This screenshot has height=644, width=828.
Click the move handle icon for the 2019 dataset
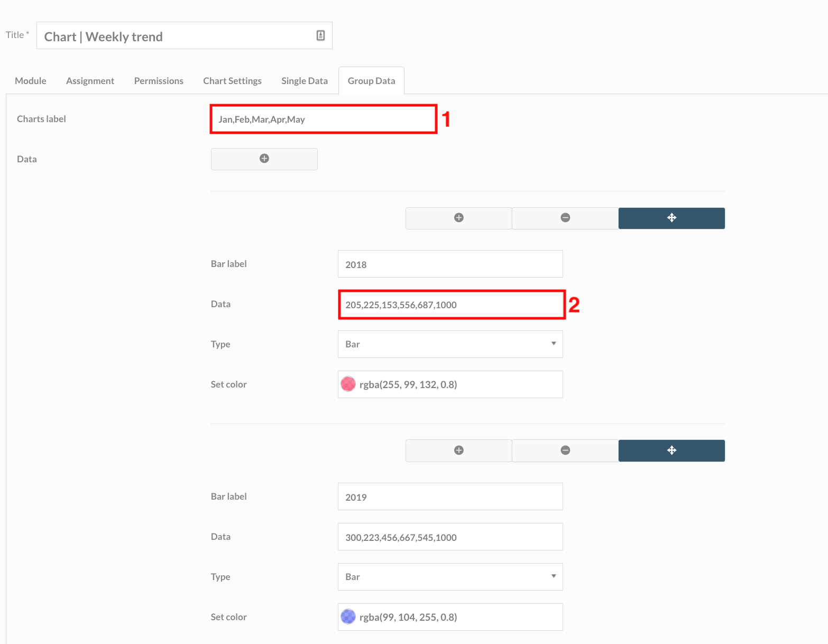tap(671, 450)
